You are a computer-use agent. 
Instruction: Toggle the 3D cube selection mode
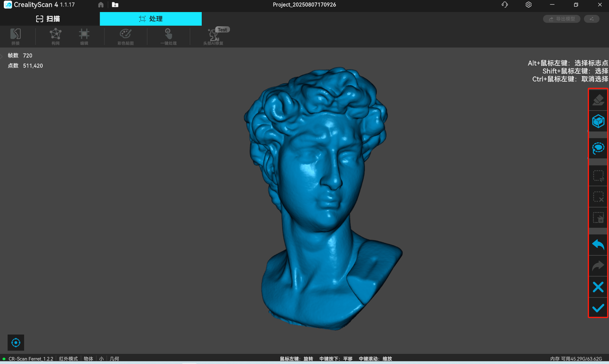pyautogui.click(x=598, y=121)
